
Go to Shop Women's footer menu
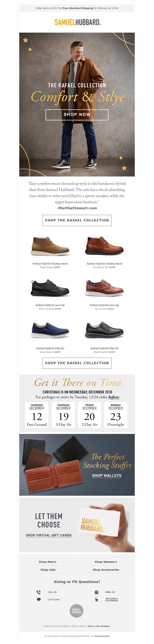pos(106,562)
